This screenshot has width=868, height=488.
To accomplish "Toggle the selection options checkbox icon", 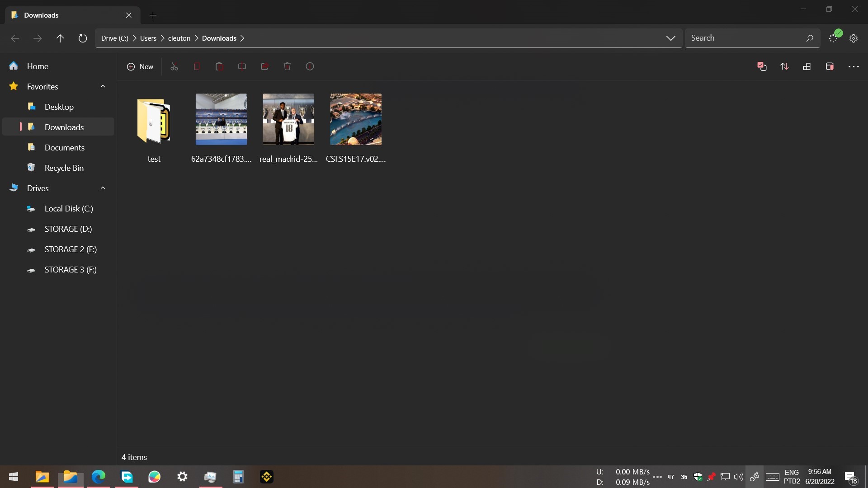I will pos(762,66).
